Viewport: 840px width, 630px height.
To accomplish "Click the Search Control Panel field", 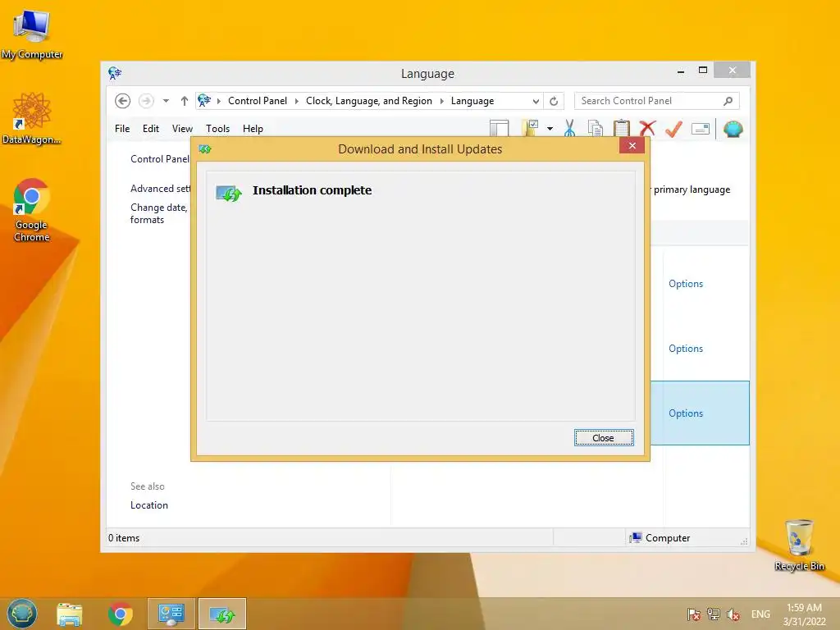I will [657, 101].
